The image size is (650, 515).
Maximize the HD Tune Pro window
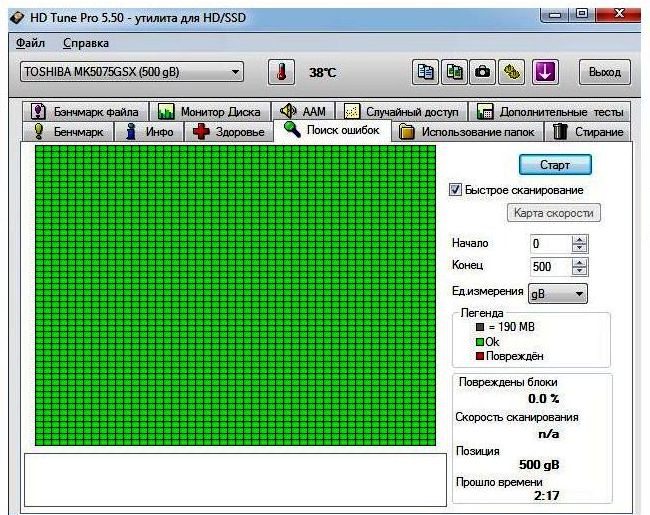click(x=582, y=14)
